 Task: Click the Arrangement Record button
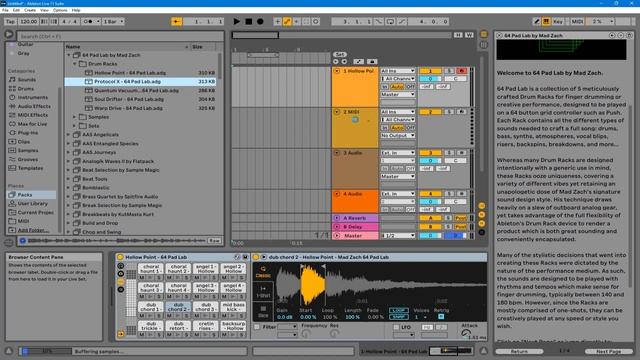(x=260, y=21)
